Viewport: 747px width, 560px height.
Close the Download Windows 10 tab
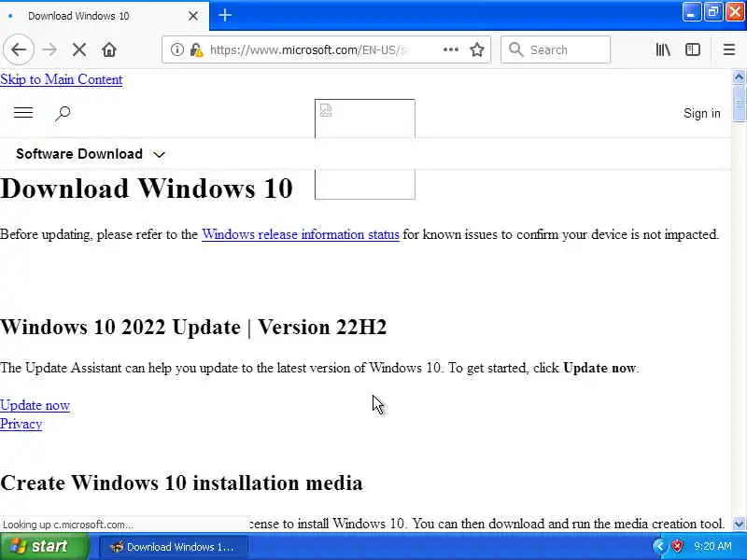(x=193, y=16)
